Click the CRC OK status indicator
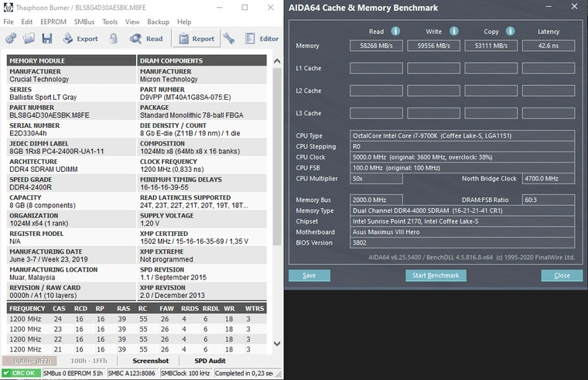This screenshot has height=380, width=588. 21,373
